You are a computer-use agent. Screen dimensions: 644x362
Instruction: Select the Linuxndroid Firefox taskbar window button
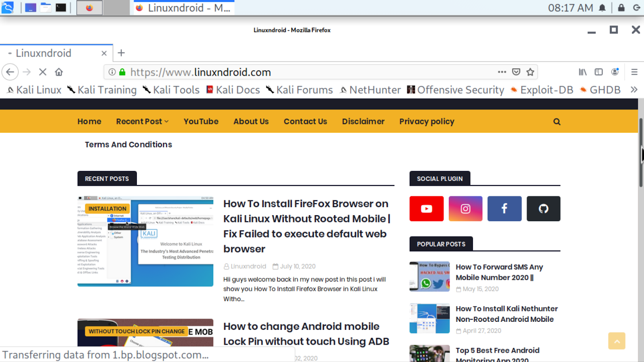pyautogui.click(x=184, y=8)
